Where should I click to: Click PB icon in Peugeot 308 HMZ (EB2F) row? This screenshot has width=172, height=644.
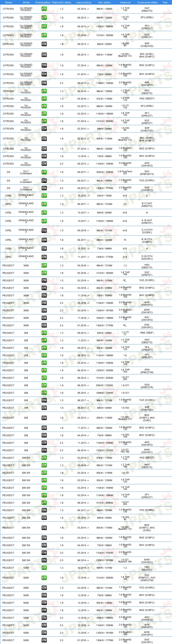[44, 333]
